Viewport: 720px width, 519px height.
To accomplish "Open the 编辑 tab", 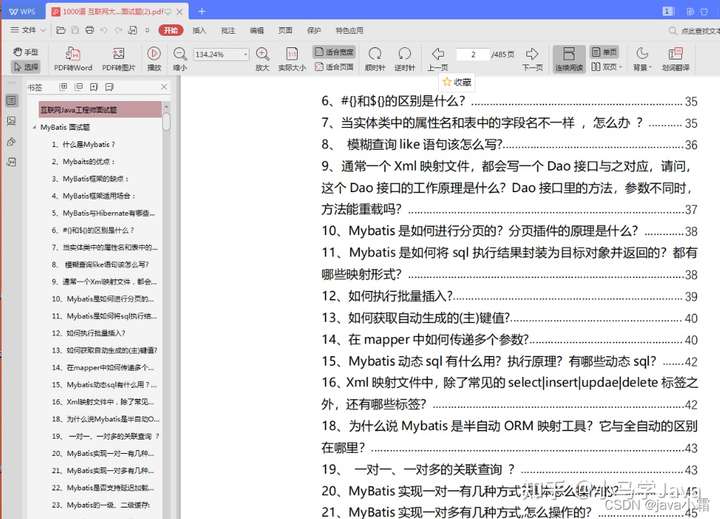I will click(x=257, y=30).
